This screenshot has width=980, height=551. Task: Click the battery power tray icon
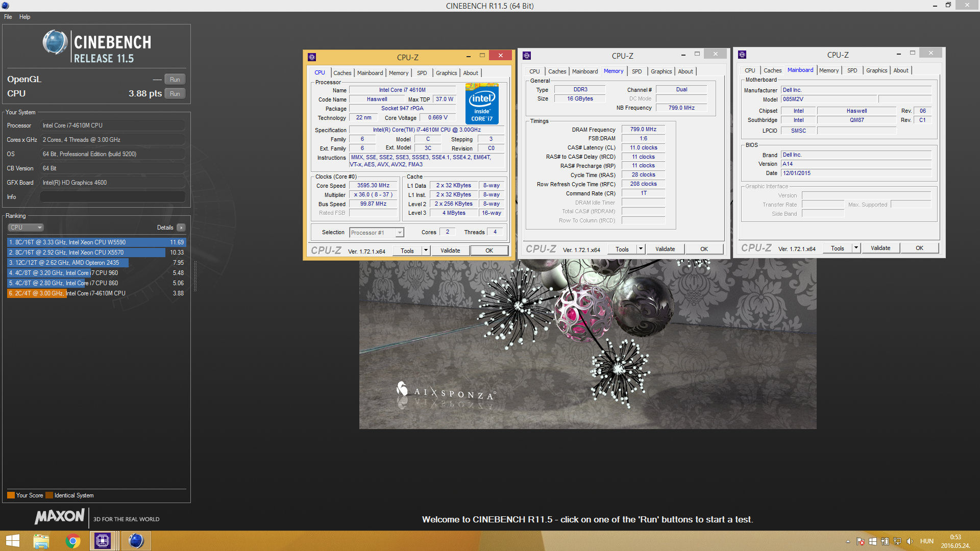pos(885,541)
